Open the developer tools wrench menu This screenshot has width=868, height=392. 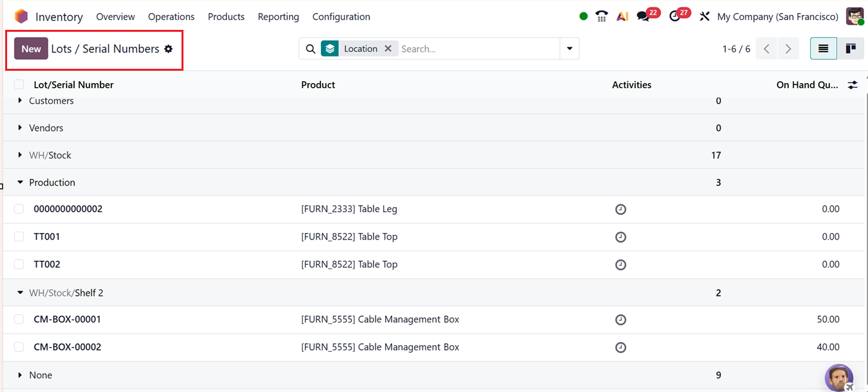tap(705, 16)
